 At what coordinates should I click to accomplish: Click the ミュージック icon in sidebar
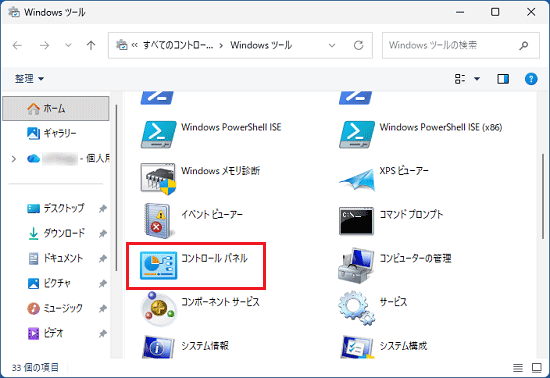[33, 309]
